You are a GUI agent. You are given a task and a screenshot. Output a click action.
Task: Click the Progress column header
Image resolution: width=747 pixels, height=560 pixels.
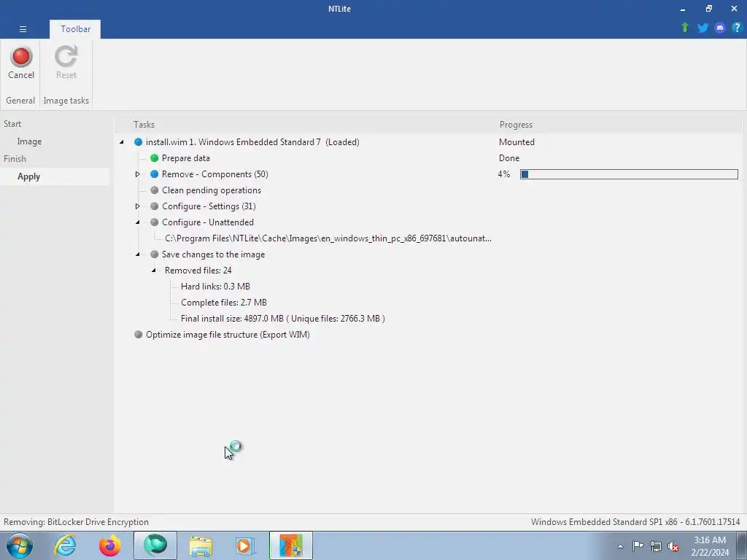click(516, 124)
